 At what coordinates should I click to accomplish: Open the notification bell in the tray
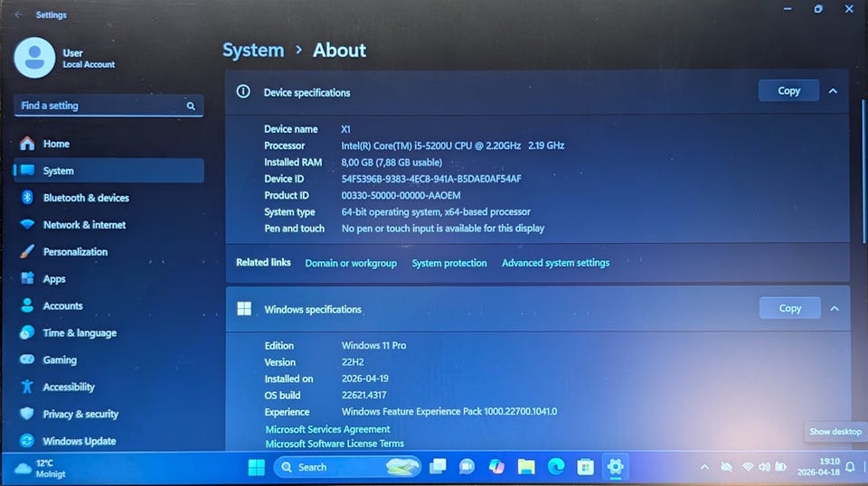(850, 468)
